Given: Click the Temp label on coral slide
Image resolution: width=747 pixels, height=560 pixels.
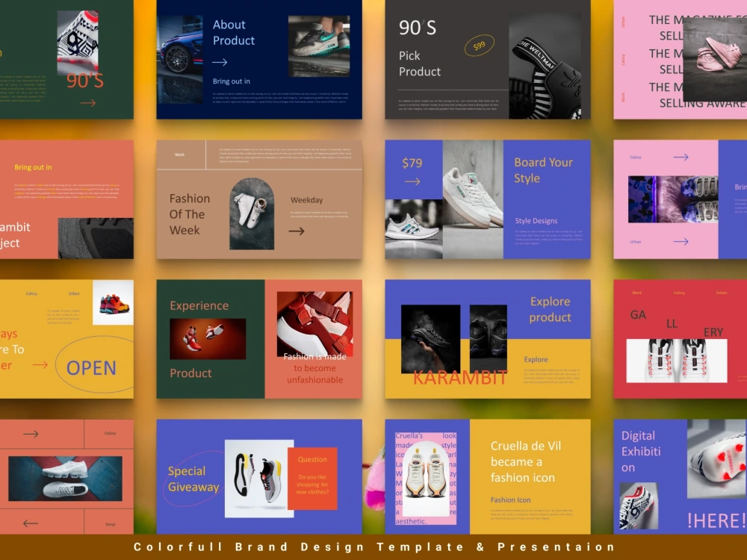Looking at the screenshot, I should pos(110,524).
